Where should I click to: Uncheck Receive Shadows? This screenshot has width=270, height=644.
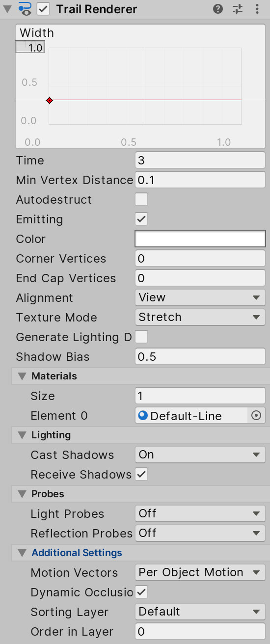coord(141,474)
